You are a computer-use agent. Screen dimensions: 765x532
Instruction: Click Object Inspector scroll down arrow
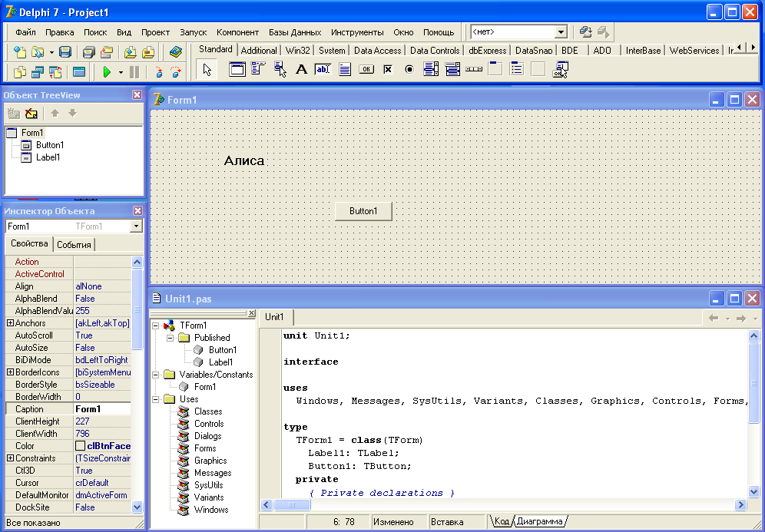click(137, 507)
